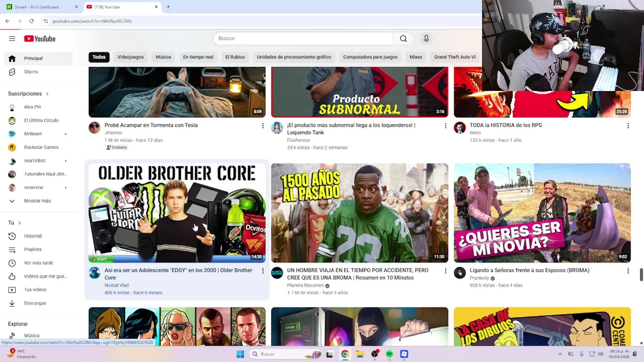Open El Último Círculo subscription

pos(38,120)
